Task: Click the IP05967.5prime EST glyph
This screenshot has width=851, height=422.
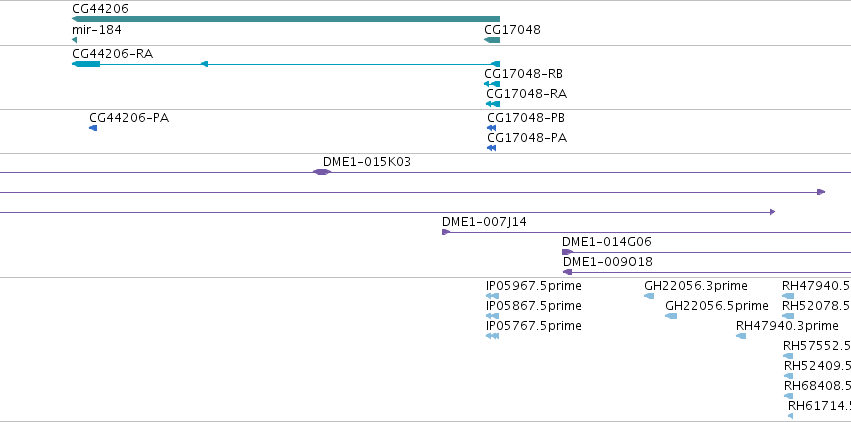Action: [492, 296]
